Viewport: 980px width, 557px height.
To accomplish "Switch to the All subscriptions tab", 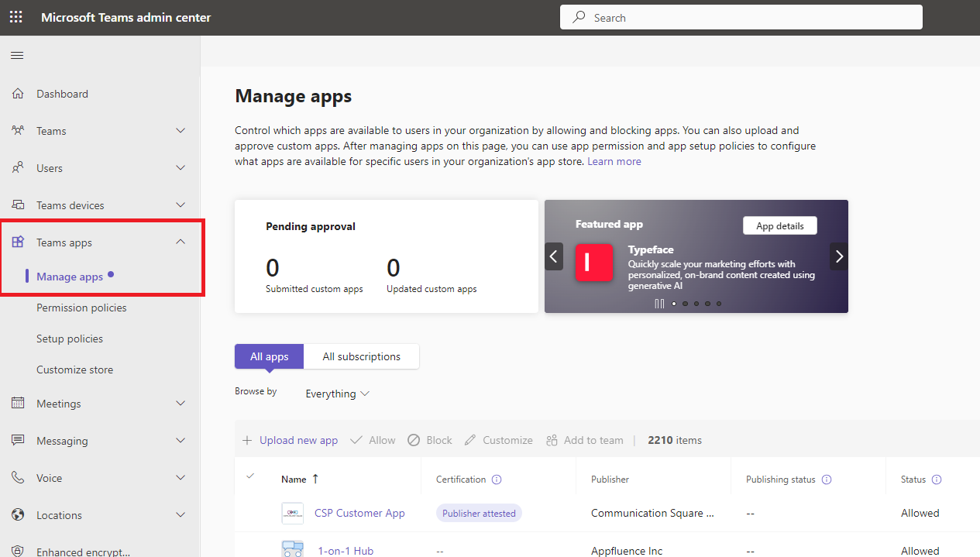I will pyautogui.click(x=361, y=356).
